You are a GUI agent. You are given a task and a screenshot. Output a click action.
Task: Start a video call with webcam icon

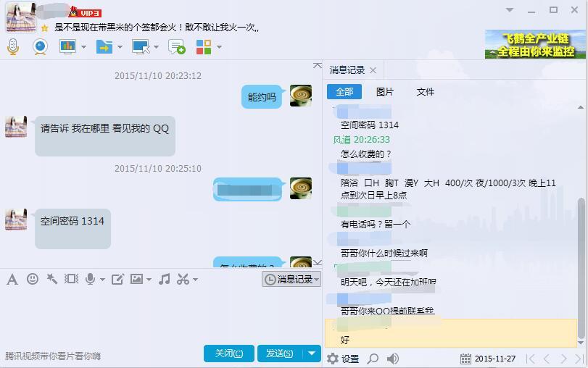[40, 47]
